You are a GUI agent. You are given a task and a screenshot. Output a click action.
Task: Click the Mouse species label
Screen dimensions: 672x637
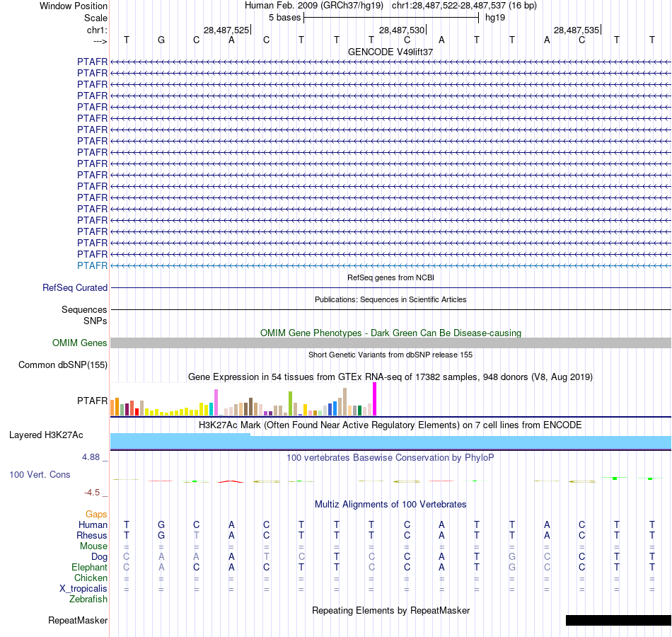click(93, 546)
